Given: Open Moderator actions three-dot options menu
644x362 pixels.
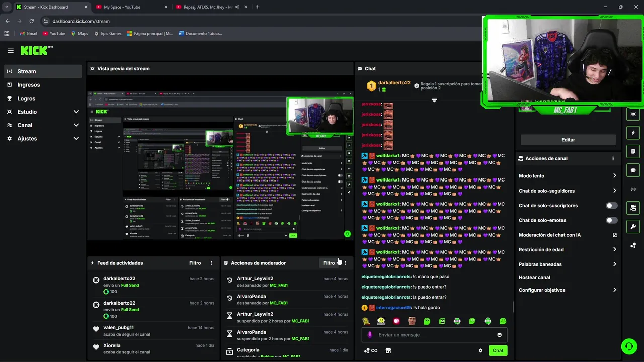Looking at the screenshot, I should [x=345, y=263].
